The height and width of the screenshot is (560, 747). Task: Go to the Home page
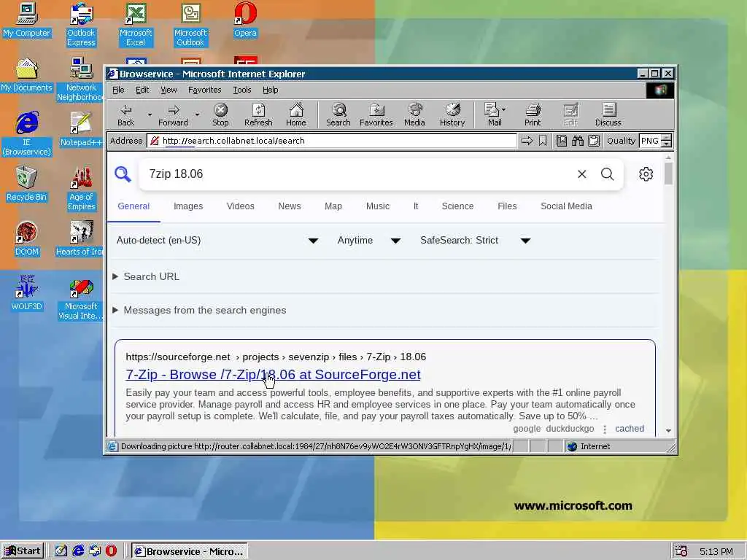(296, 115)
